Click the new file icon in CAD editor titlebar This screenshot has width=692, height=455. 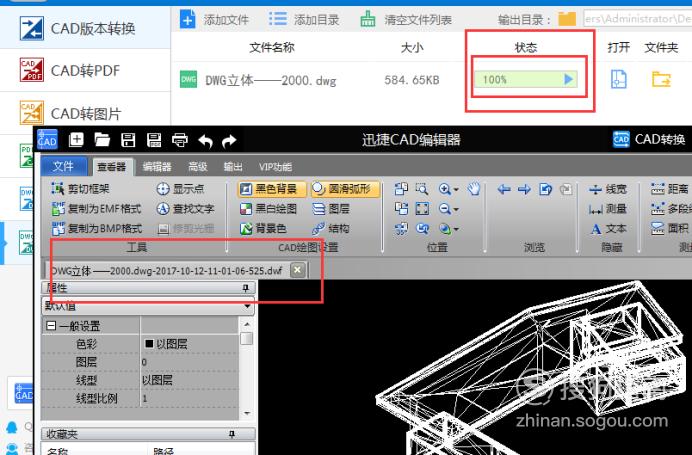point(76,140)
